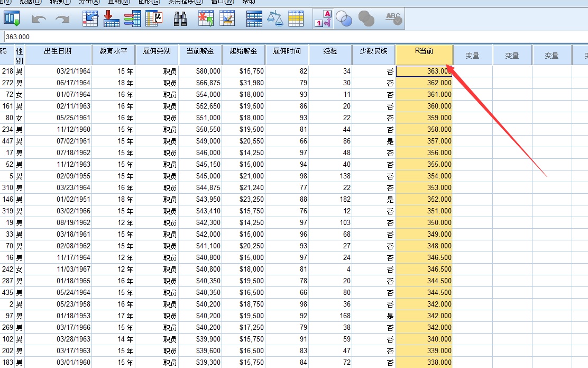Click the education cell 17 年
Screen dimensions: 588x368
point(113,316)
